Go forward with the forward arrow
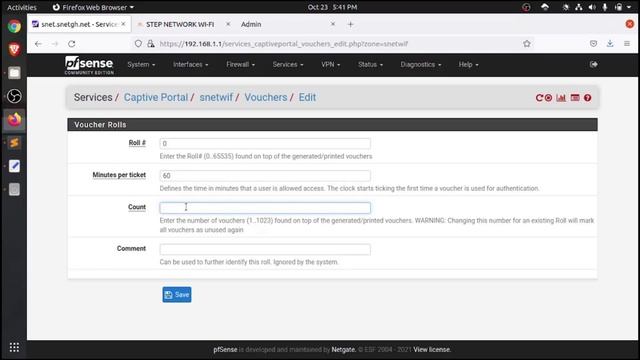The width and height of the screenshot is (640, 360). tap(55, 44)
